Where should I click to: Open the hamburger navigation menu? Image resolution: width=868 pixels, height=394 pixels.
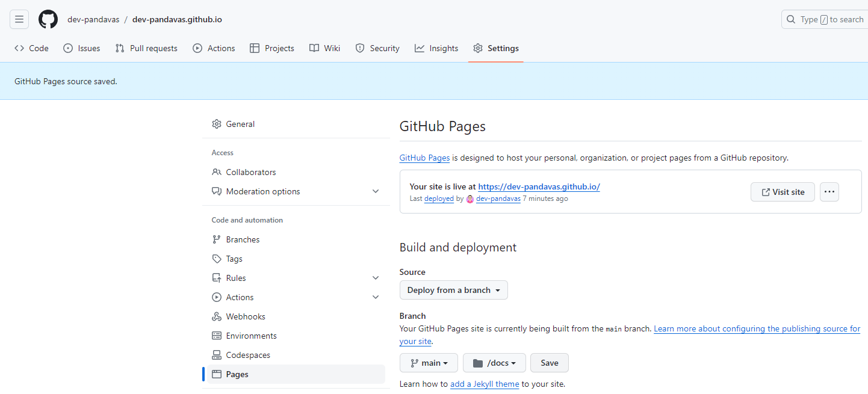tap(19, 19)
